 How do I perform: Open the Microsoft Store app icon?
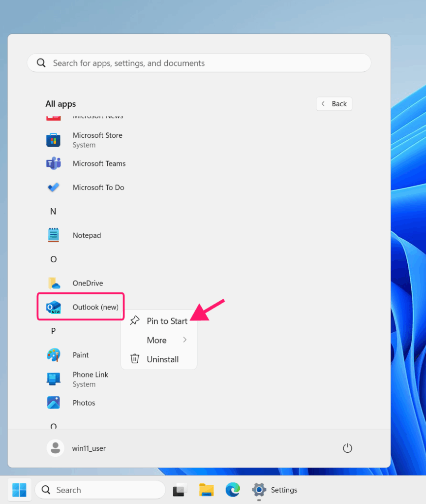click(53, 140)
